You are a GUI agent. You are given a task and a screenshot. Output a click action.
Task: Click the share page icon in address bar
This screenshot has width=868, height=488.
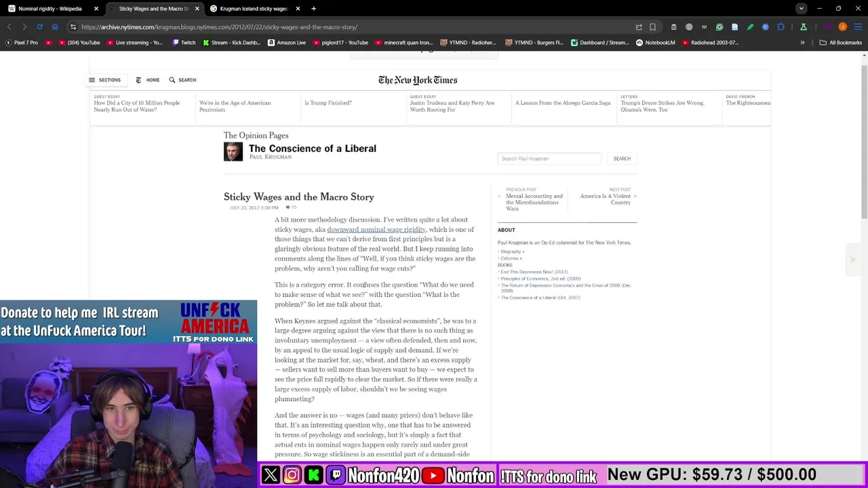coord(639,27)
